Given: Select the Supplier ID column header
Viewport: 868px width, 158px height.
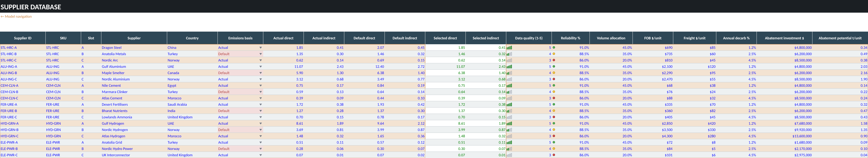Looking at the screenshot, I should (x=23, y=38).
